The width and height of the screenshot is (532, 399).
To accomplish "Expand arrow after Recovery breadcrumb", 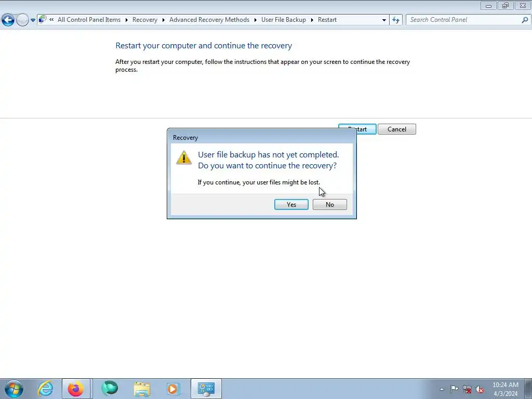I will tap(164, 20).
